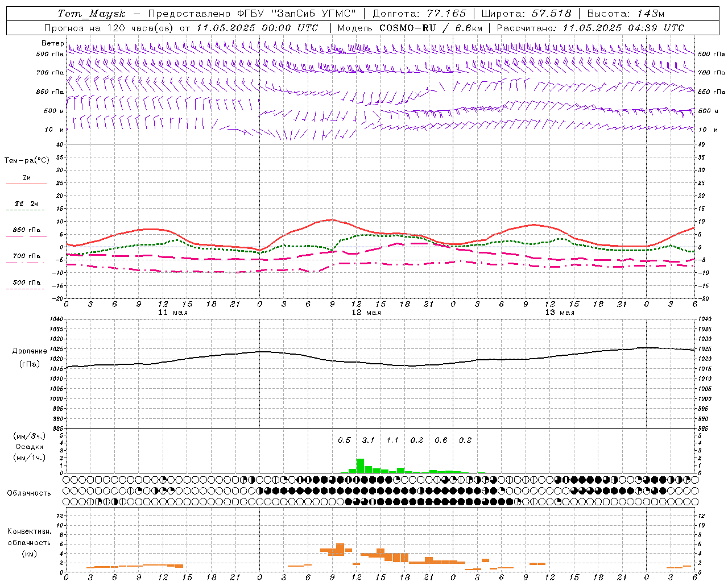
Task: Click the Модель COSMO-RU / 6.6км label
Action: 410,28
